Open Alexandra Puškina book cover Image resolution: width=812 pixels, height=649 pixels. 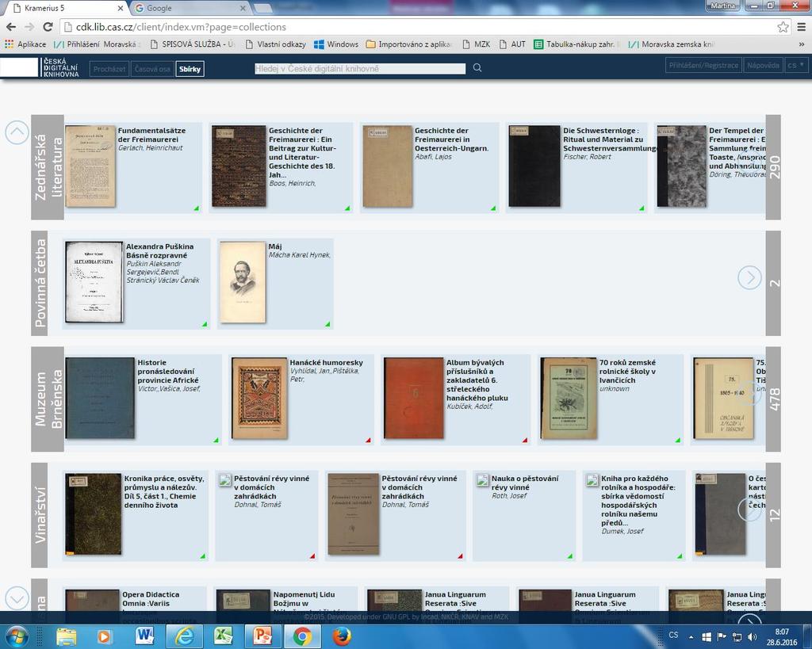click(94, 282)
